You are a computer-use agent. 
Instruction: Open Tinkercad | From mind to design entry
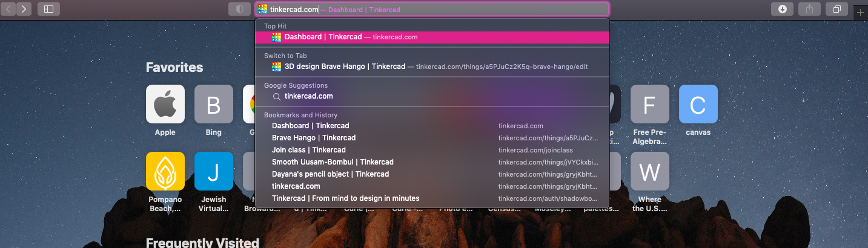coord(432,198)
